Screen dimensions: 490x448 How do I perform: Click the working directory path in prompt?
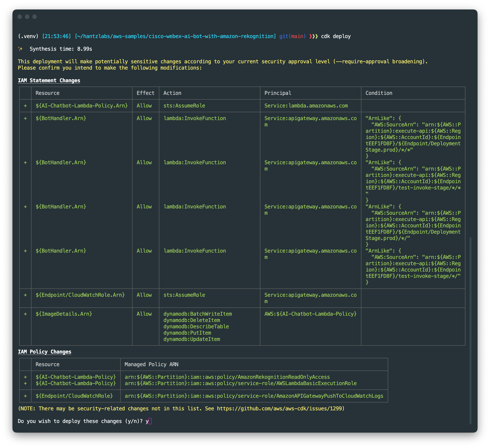point(175,36)
